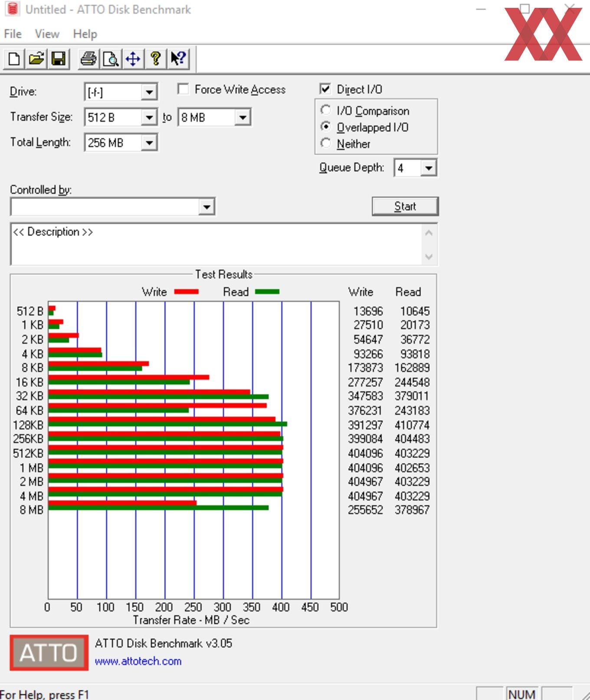Click the write value 347583

pyautogui.click(x=365, y=396)
